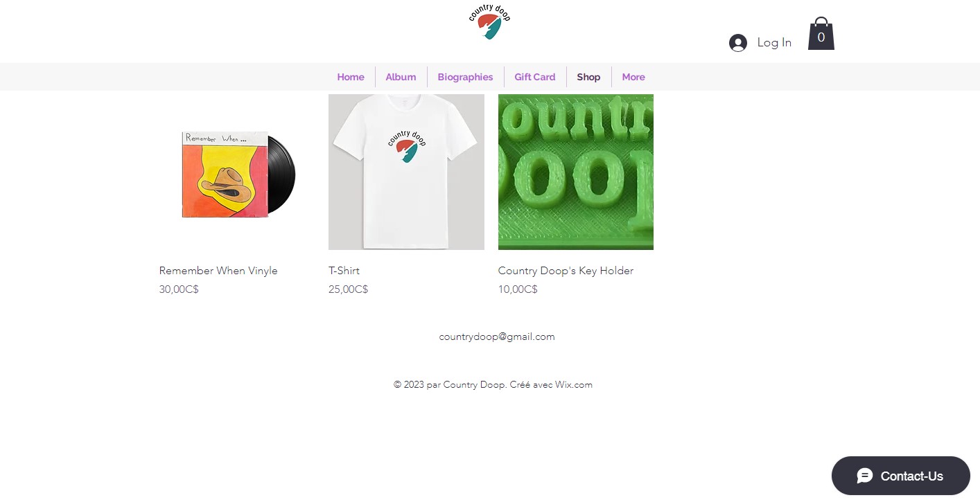
Task: Open the green Key Holder product image
Action: (x=576, y=172)
